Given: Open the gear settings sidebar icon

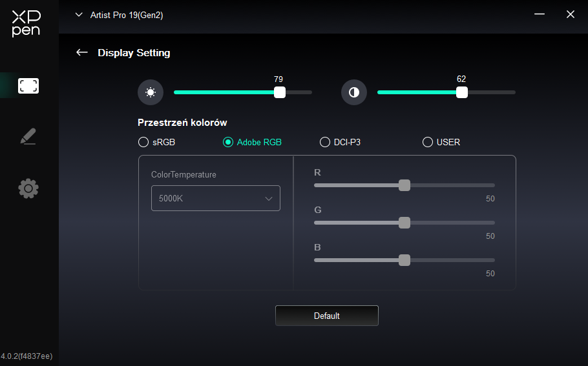Looking at the screenshot, I should 28,188.
